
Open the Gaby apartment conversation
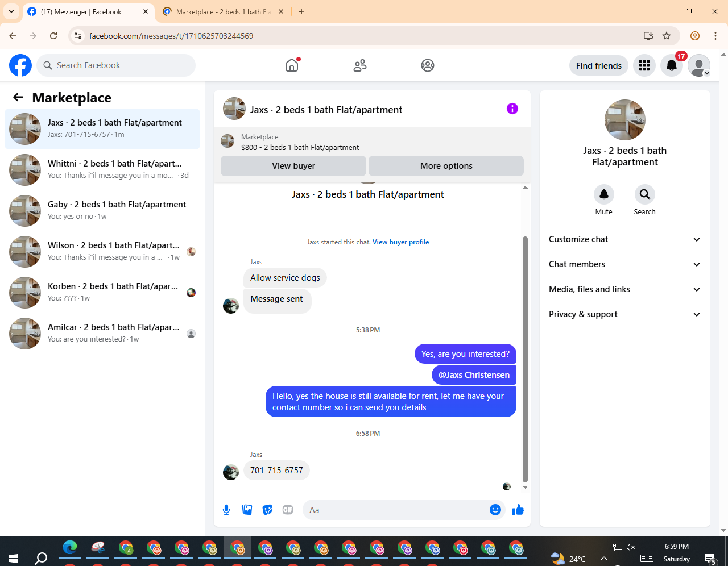[102, 211]
